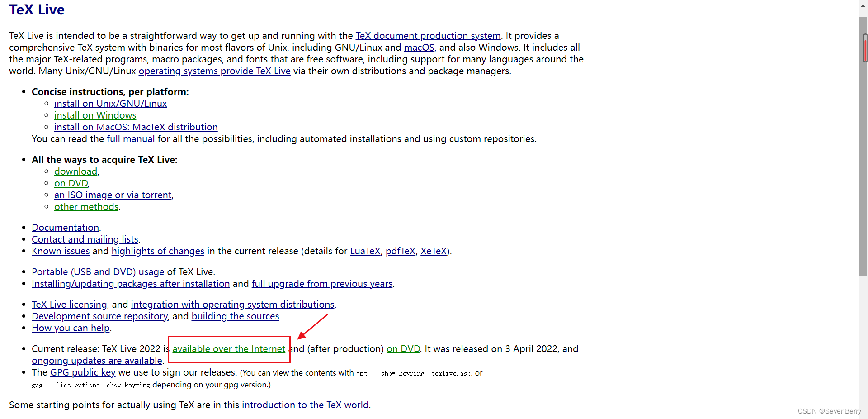Open full upgrade from previous years link
Screen dimensions: 868x419
[x=322, y=284]
